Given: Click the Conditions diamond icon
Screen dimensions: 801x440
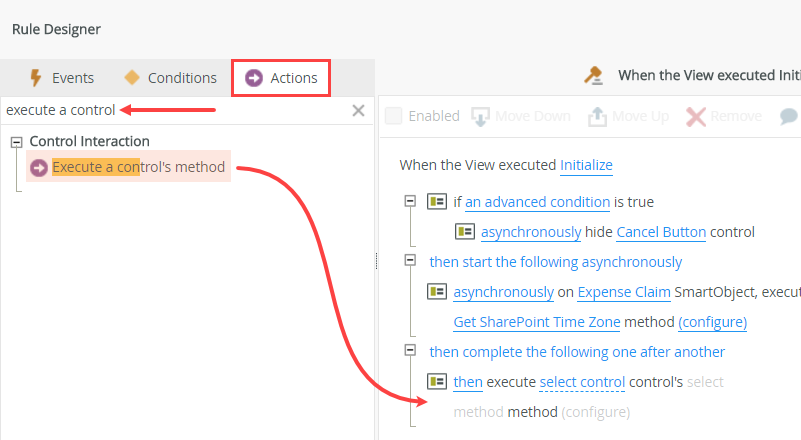Looking at the screenshot, I should 132,78.
